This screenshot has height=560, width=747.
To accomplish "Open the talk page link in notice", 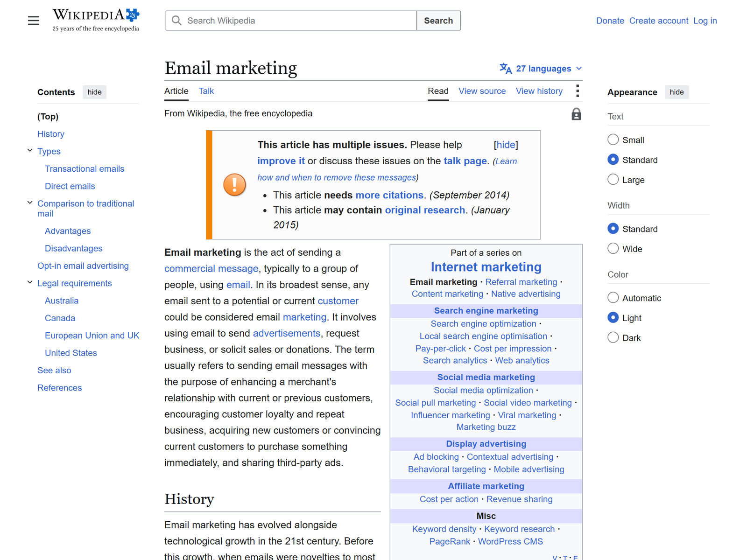I will 465,161.
